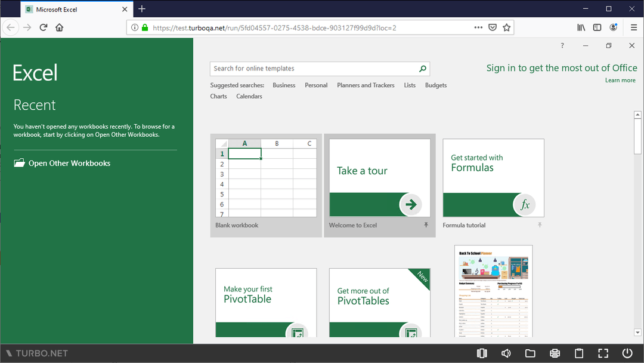644x363 pixels.
Task: Click the search magnifier in the template search box
Action: pos(422,69)
